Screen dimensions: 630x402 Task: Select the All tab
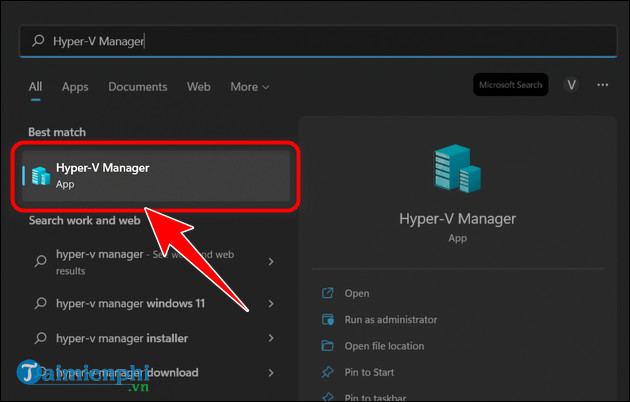click(x=35, y=87)
